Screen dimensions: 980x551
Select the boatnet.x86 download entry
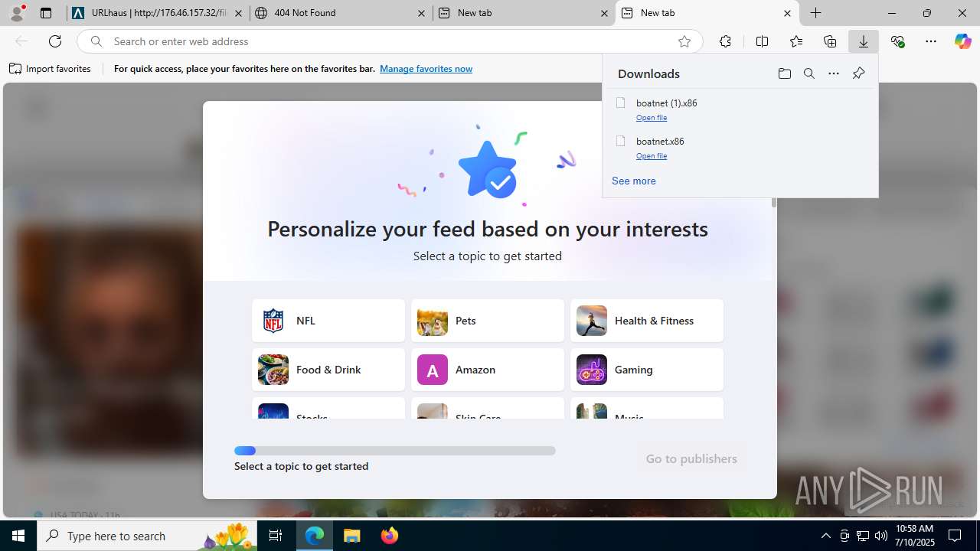pos(740,147)
